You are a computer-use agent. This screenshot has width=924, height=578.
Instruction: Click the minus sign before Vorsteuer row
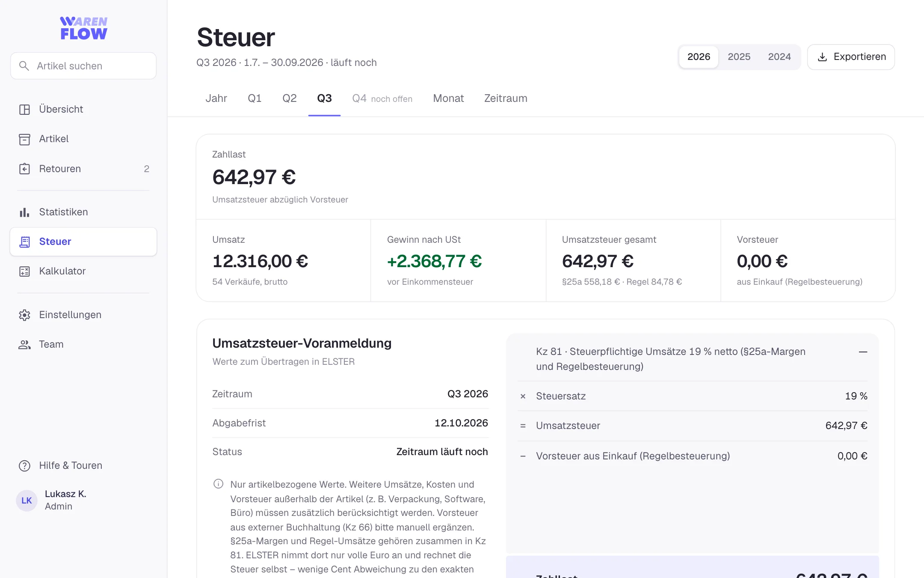click(x=523, y=456)
